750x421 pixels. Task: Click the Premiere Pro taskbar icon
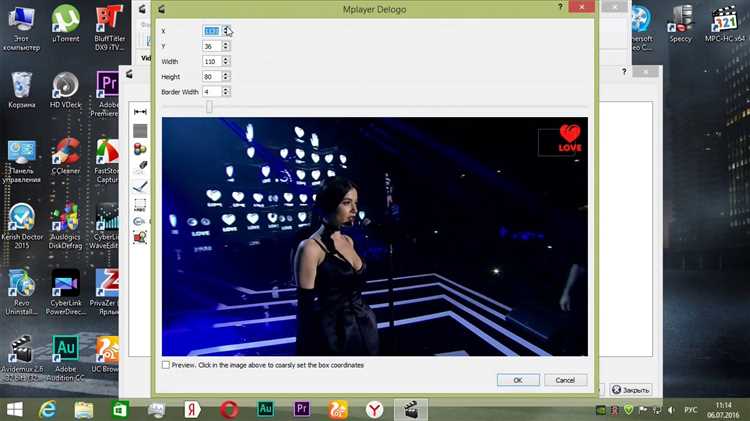[x=302, y=409]
